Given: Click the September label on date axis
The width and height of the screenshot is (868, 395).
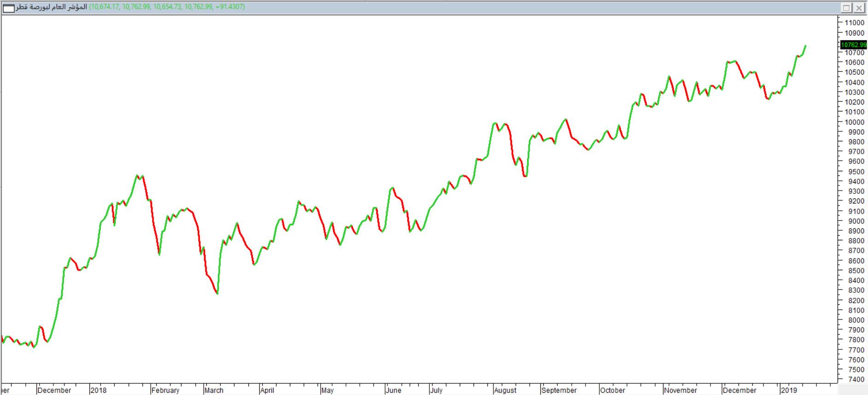Looking at the screenshot, I should pyautogui.click(x=559, y=390).
